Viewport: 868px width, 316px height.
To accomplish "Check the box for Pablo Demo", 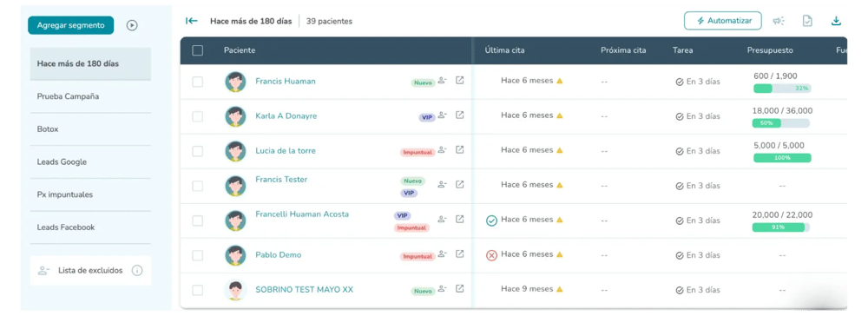I will click(x=198, y=256).
